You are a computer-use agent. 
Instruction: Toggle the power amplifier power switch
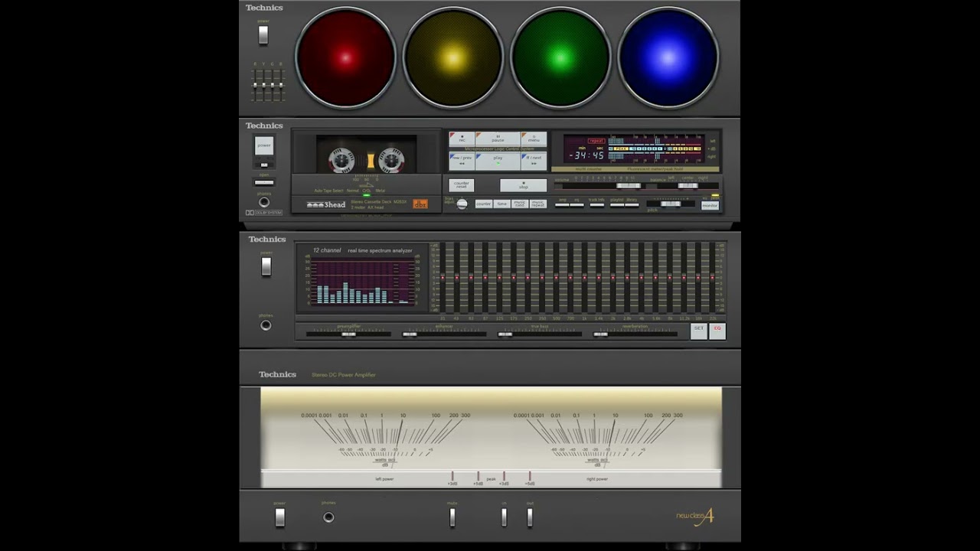pyautogui.click(x=279, y=517)
